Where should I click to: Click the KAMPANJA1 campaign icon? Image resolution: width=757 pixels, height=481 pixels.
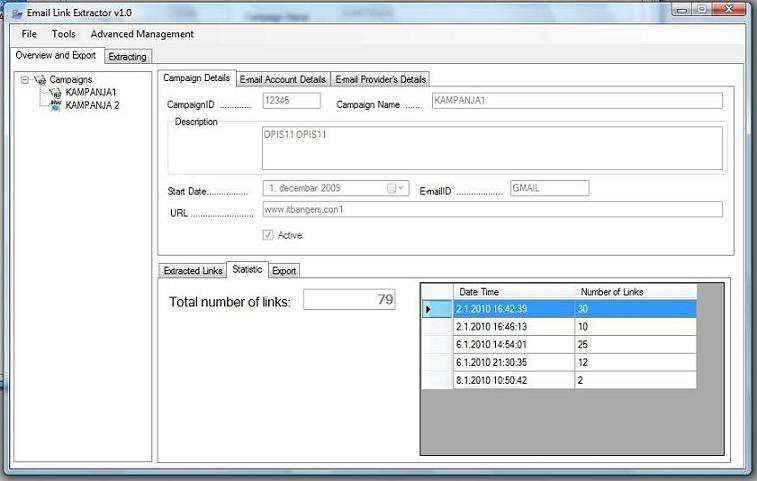pos(56,92)
